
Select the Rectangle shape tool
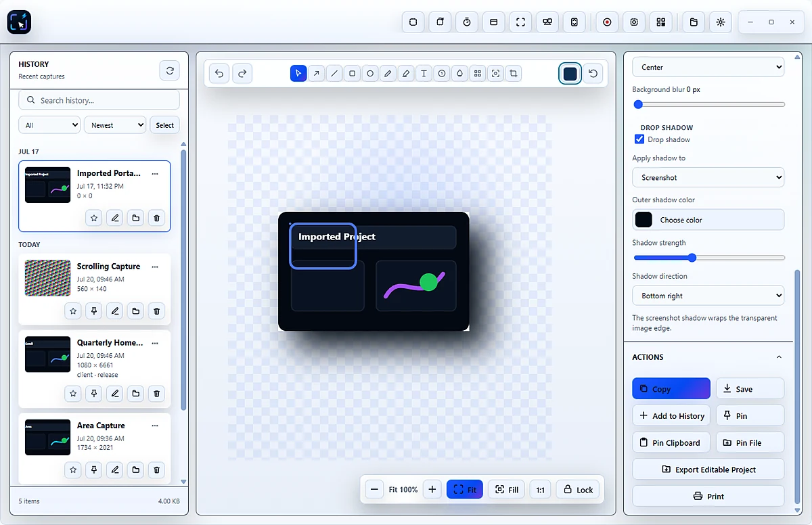352,73
